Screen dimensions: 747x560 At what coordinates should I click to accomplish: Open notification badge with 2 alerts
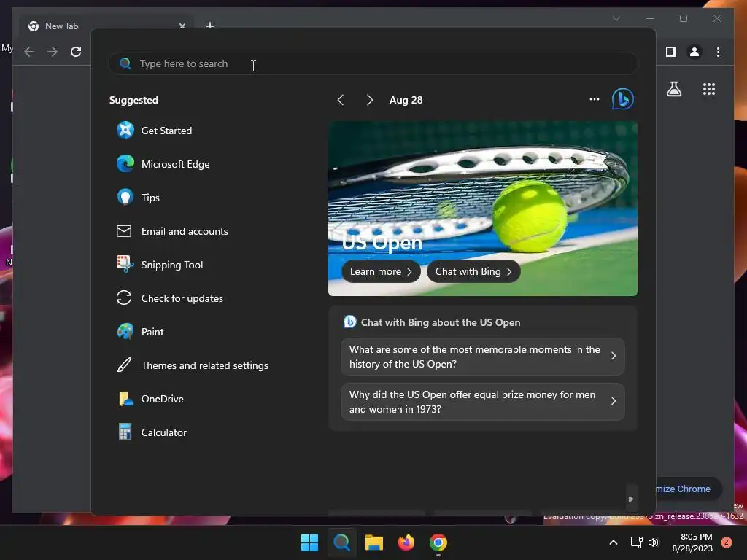[727, 542]
